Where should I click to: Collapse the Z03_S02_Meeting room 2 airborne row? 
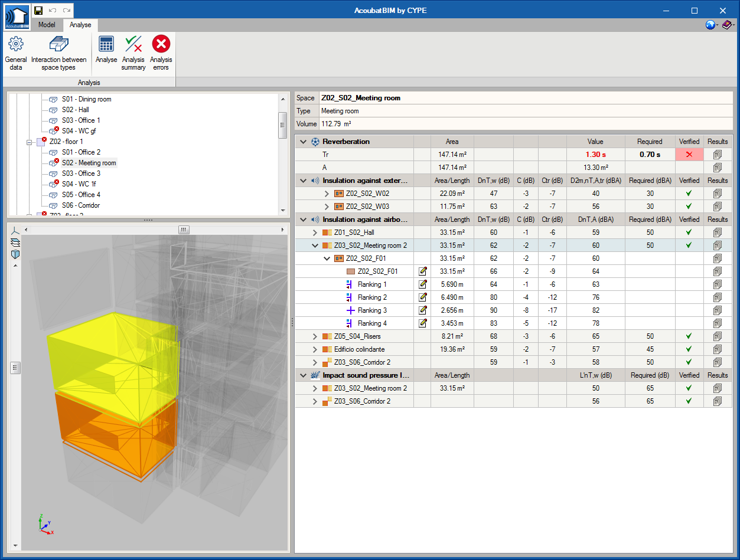(315, 245)
